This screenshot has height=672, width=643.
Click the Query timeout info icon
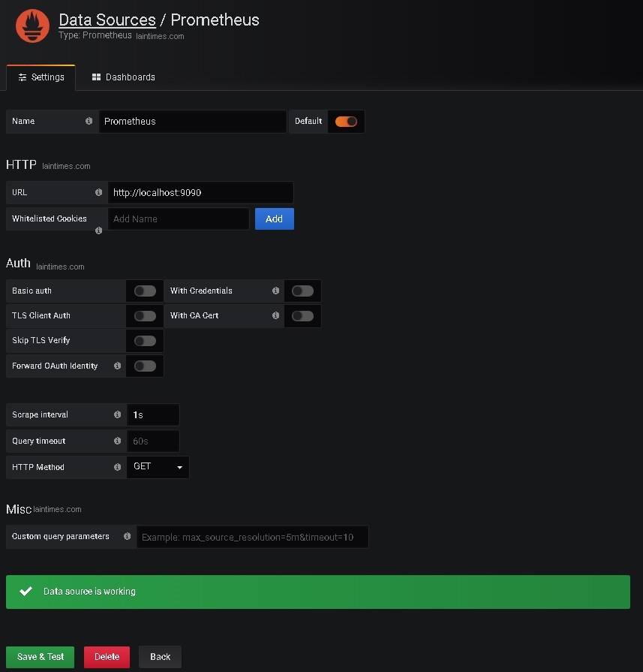point(117,441)
